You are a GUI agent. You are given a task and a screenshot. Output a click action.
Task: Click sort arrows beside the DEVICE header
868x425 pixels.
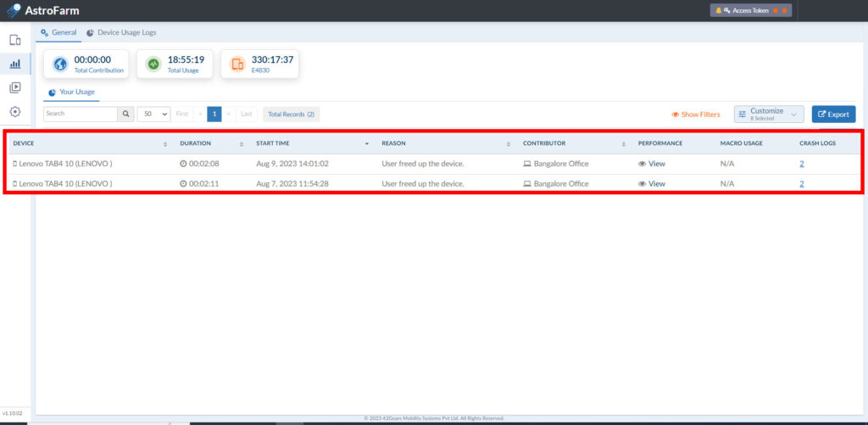click(x=165, y=144)
